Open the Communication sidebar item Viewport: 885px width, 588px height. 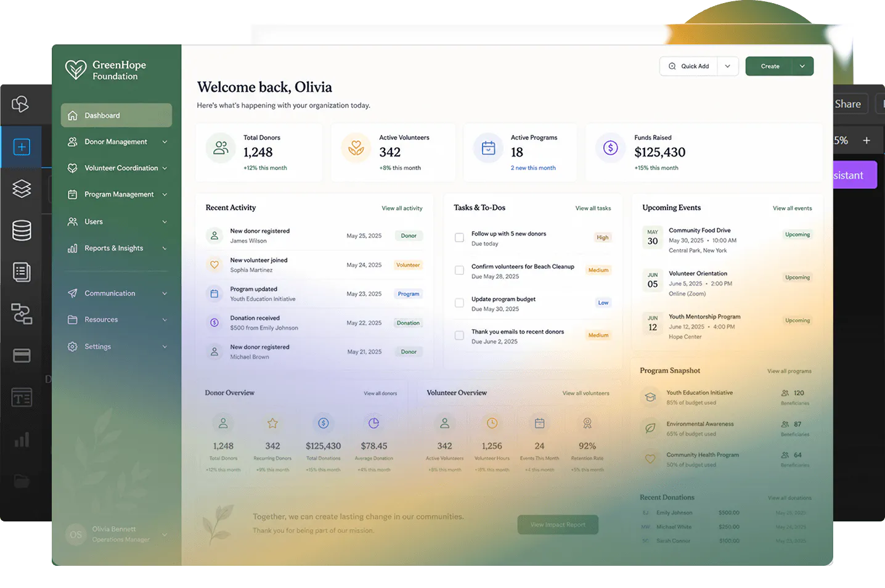[x=116, y=293]
